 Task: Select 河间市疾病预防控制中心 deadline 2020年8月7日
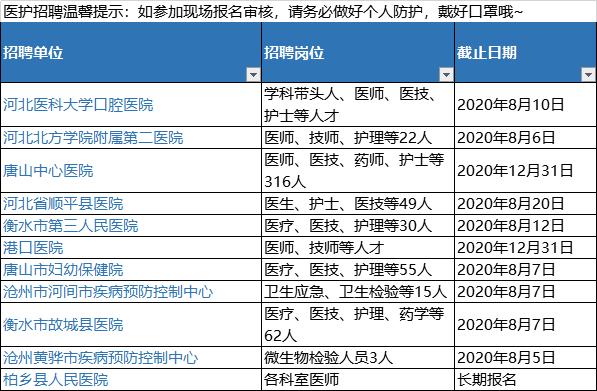[x=525, y=292]
